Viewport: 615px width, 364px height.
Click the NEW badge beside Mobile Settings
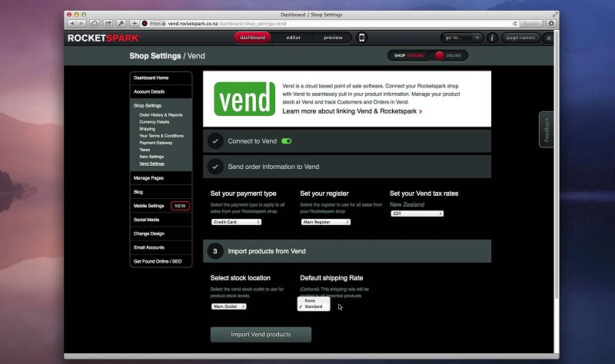click(x=180, y=206)
